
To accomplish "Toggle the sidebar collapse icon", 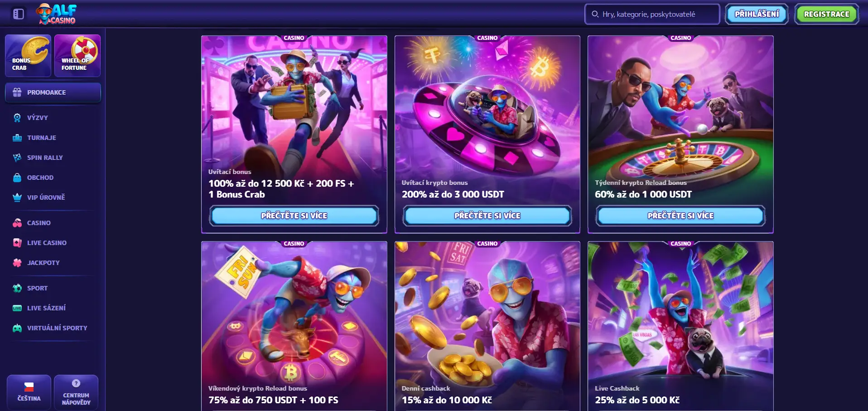I will [19, 14].
